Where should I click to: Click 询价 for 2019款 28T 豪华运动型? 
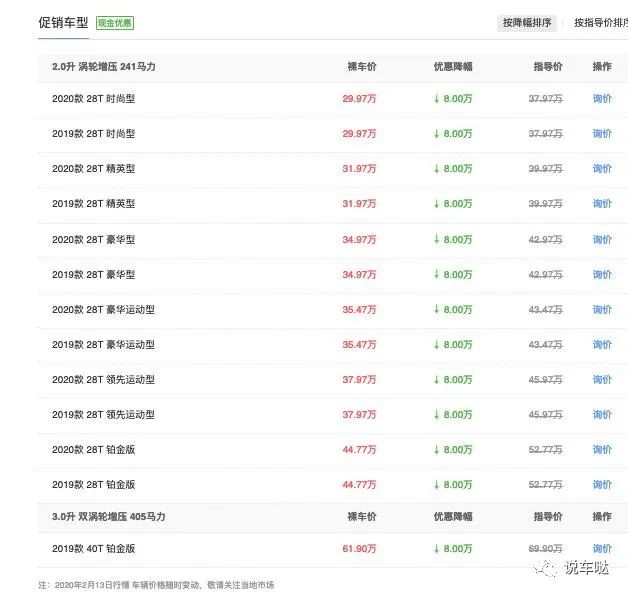click(x=602, y=344)
